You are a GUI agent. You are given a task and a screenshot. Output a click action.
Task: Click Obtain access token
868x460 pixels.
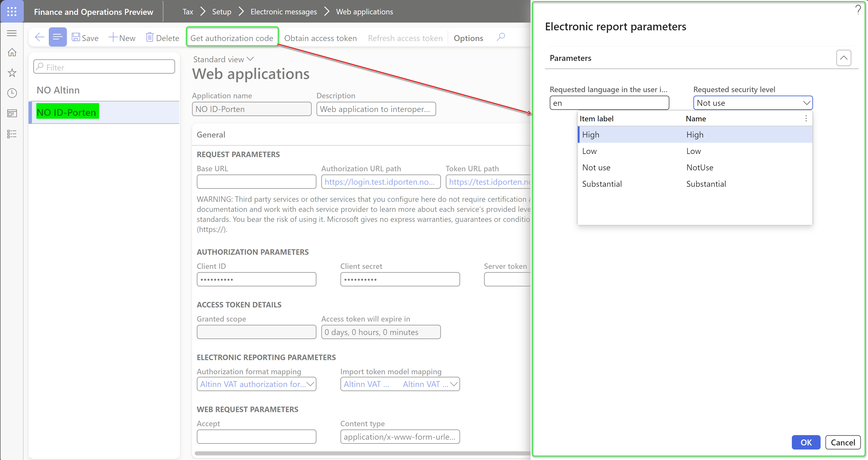(x=320, y=38)
